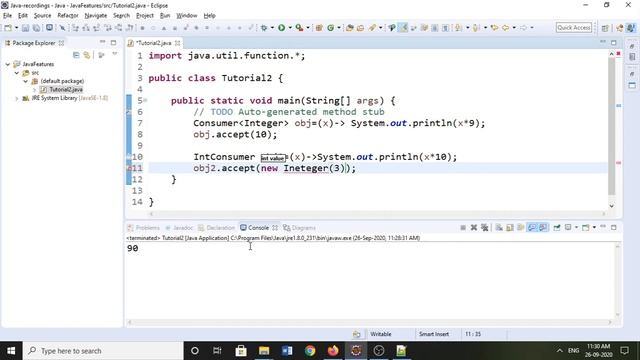The height and width of the screenshot is (360, 640).
Task: Click the taskbar search box
Action: coord(103,351)
